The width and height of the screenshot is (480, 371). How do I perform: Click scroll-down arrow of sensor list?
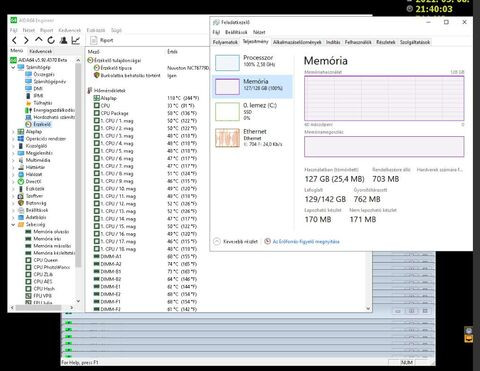(x=368, y=308)
